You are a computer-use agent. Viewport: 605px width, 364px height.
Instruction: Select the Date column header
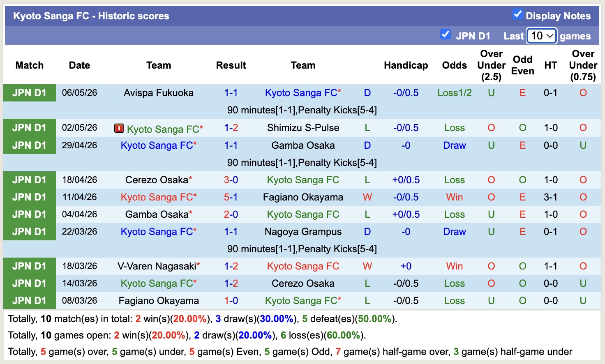(x=79, y=65)
